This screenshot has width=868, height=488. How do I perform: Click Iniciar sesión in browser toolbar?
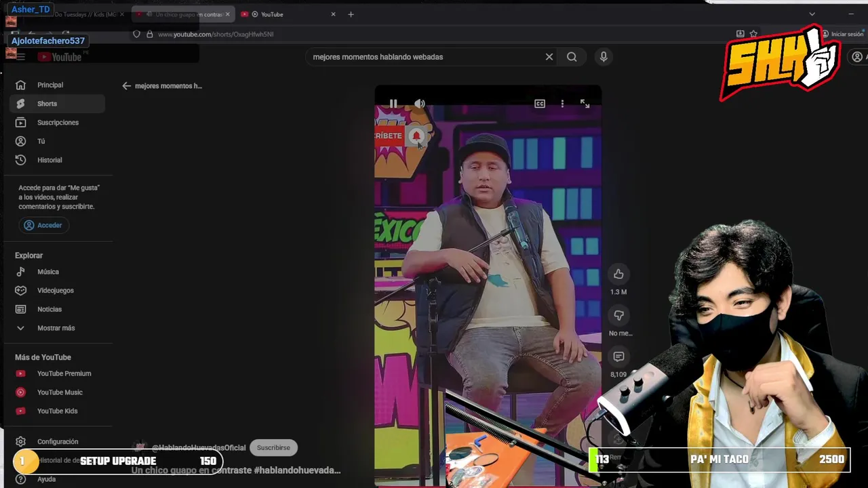pos(843,34)
